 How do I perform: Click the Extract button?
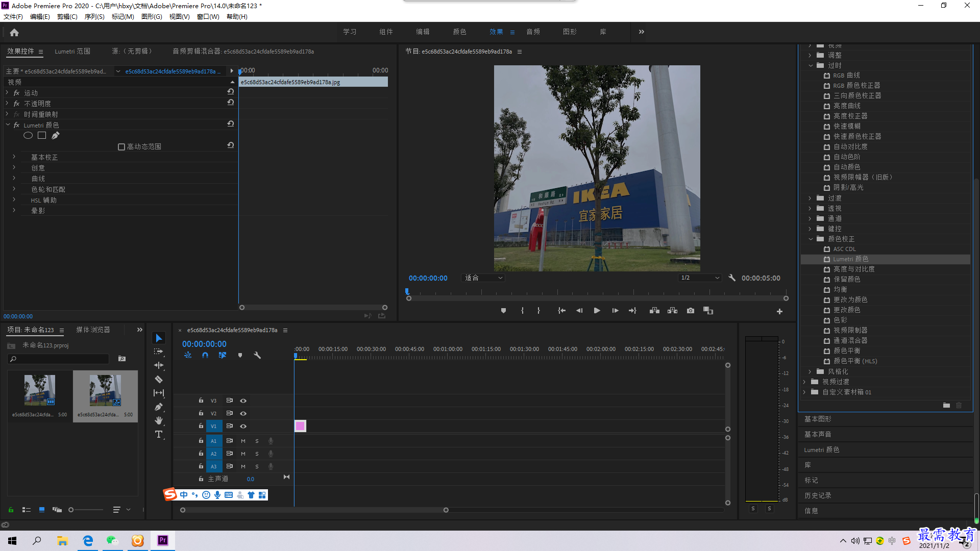click(672, 311)
